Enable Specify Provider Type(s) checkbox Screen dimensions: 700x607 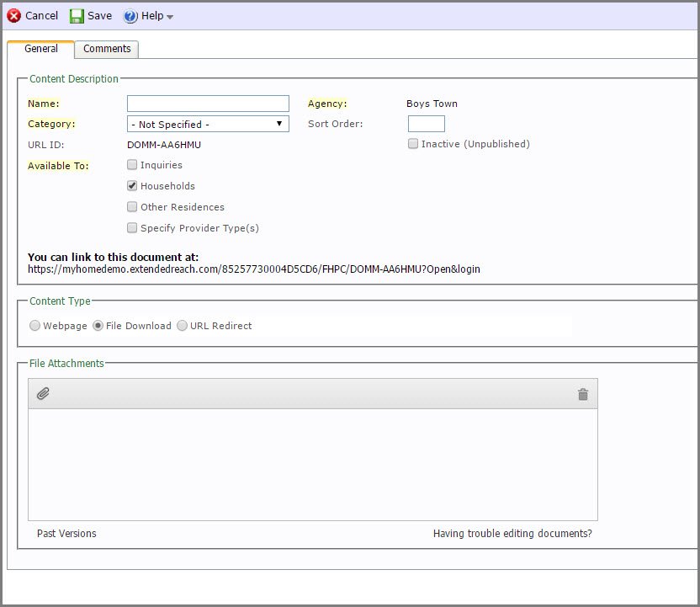132,228
